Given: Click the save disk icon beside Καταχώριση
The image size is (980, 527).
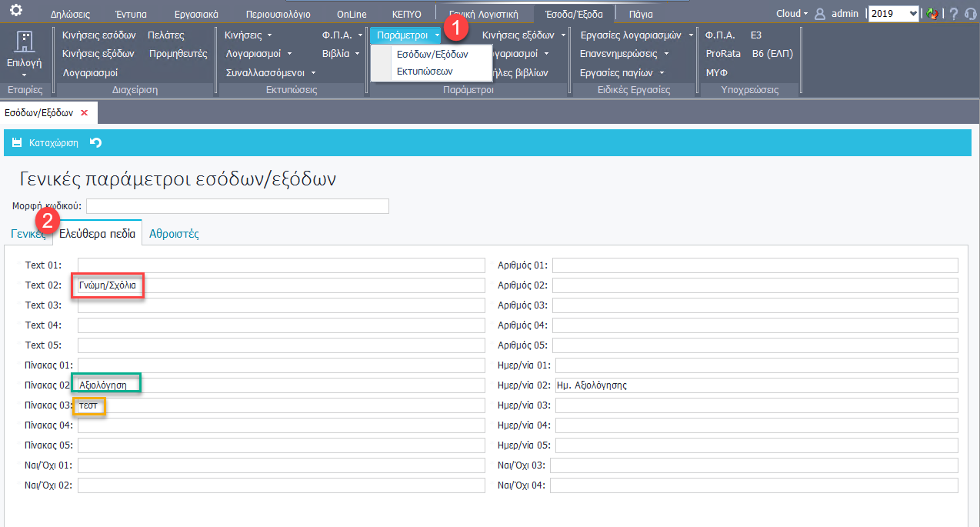Looking at the screenshot, I should pyautogui.click(x=17, y=143).
